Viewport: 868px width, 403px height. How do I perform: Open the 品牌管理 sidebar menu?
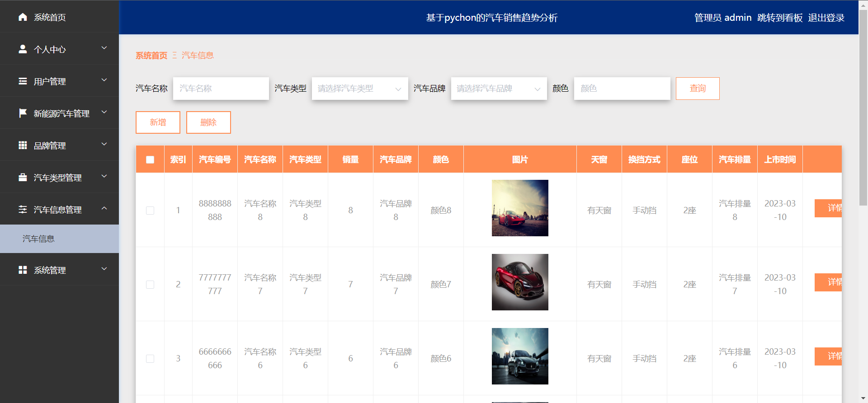coord(59,145)
